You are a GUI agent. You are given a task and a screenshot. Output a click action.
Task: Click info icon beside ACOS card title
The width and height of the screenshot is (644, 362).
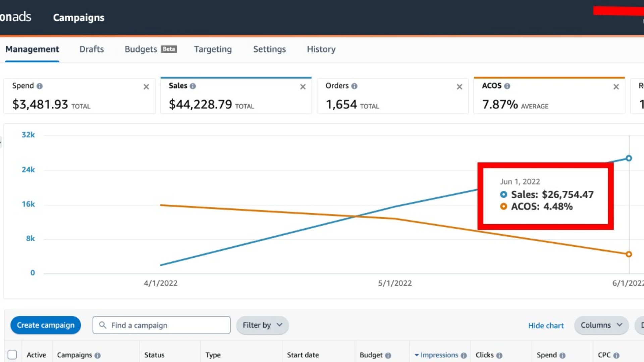pyautogui.click(x=507, y=86)
